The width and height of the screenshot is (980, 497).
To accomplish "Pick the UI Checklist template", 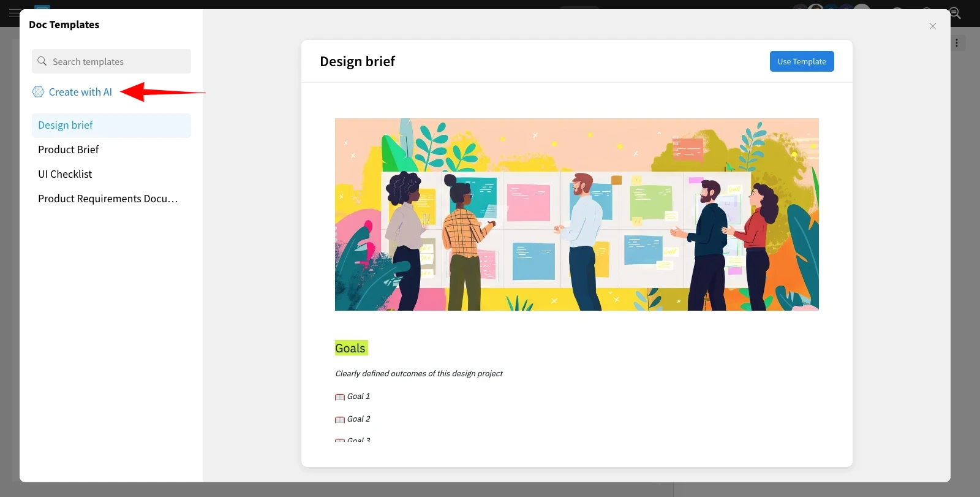I will click(x=65, y=174).
